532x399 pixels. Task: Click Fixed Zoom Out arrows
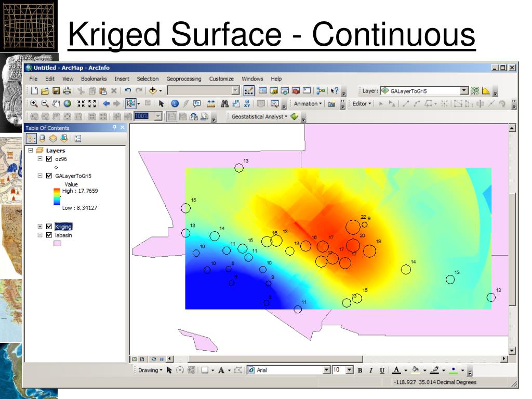pyautogui.click(x=92, y=103)
